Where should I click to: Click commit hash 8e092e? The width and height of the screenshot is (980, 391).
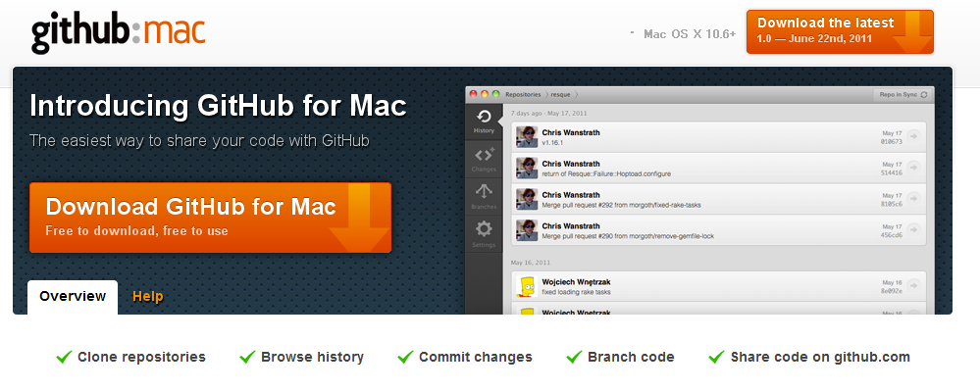[x=892, y=290]
